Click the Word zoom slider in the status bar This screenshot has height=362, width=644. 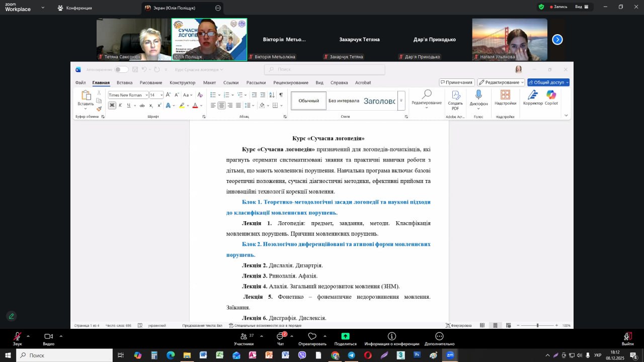click(537, 325)
